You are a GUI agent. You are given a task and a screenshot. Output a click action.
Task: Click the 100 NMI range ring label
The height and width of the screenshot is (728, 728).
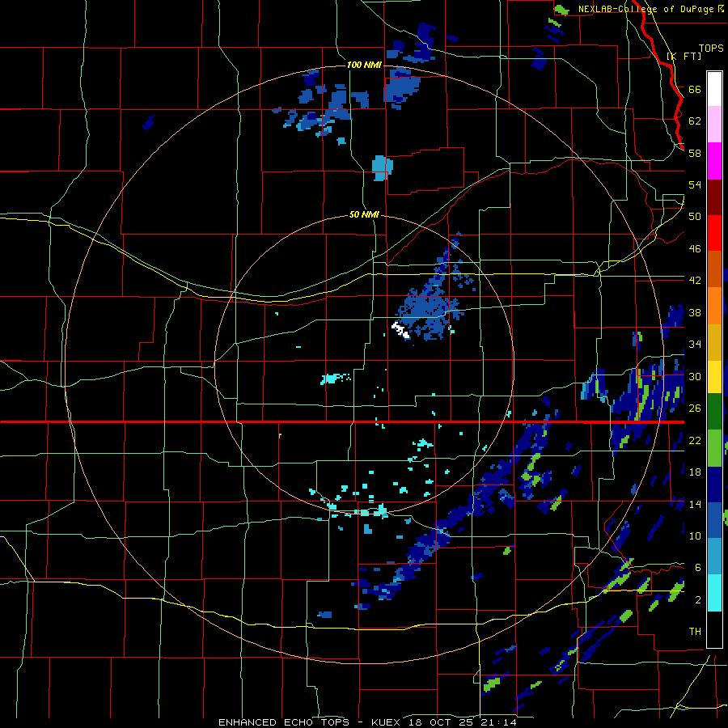(x=365, y=65)
